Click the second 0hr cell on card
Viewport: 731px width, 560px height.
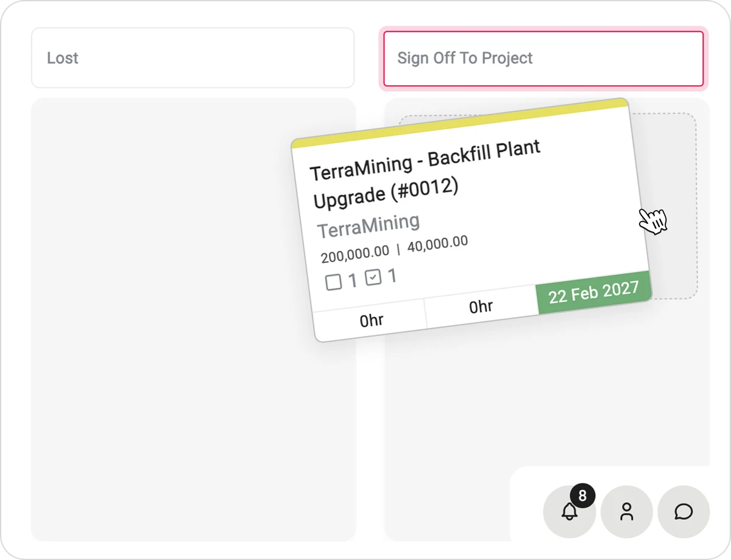[481, 307]
